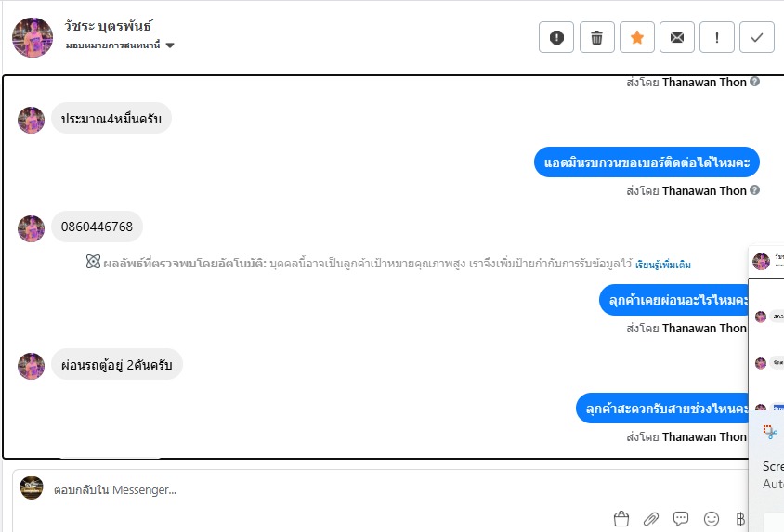The height and width of the screenshot is (532, 784).
Task: Open emoji picker smiley icon
Action: pos(712,518)
